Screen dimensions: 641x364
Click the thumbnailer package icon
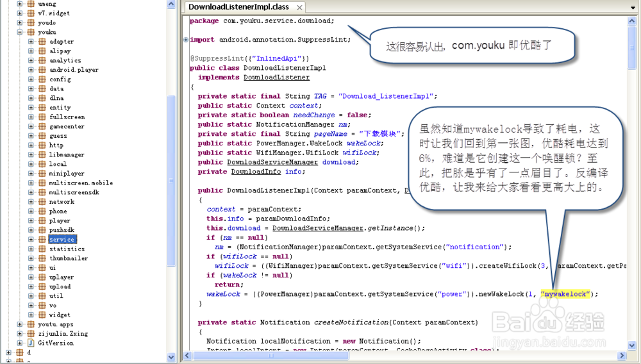tap(42, 258)
